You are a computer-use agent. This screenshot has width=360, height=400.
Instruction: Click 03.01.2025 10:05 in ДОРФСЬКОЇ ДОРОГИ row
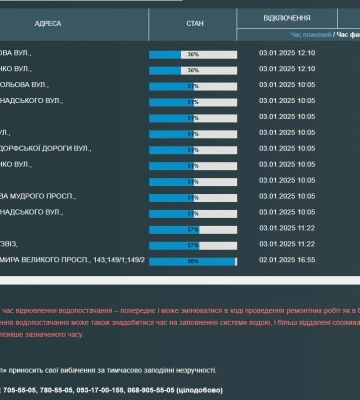[287, 148]
